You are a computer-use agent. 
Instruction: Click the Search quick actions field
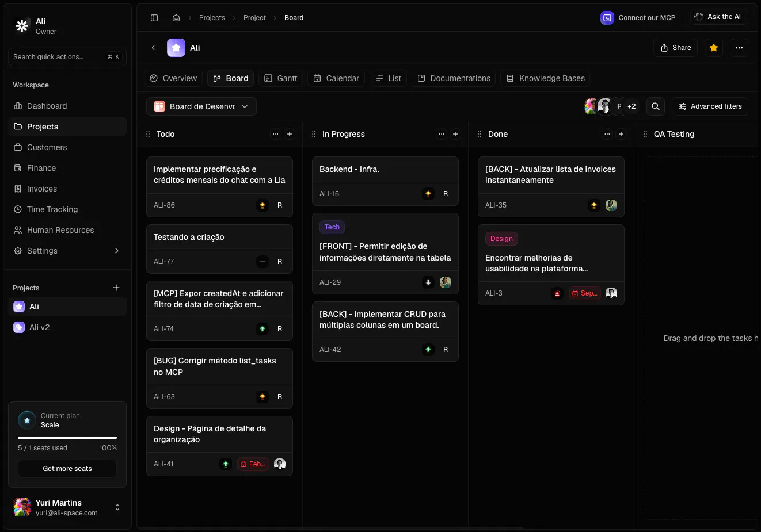click(67, 57)
